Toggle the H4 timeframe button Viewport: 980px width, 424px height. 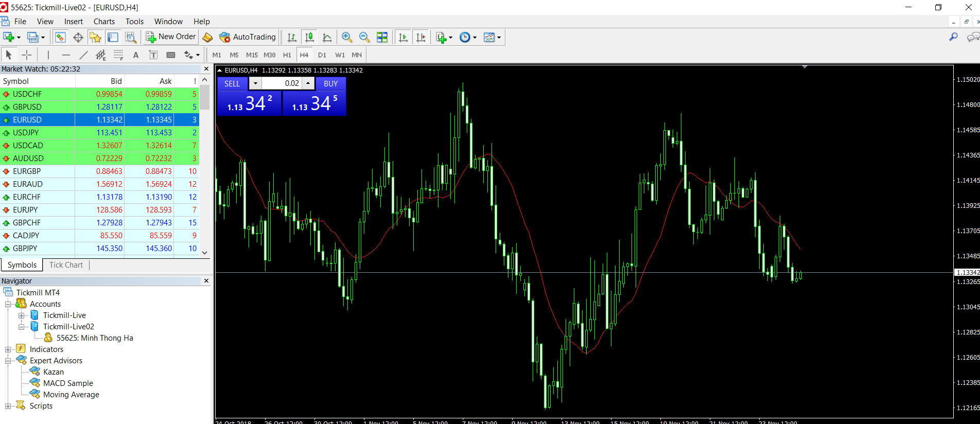(304, 55)
